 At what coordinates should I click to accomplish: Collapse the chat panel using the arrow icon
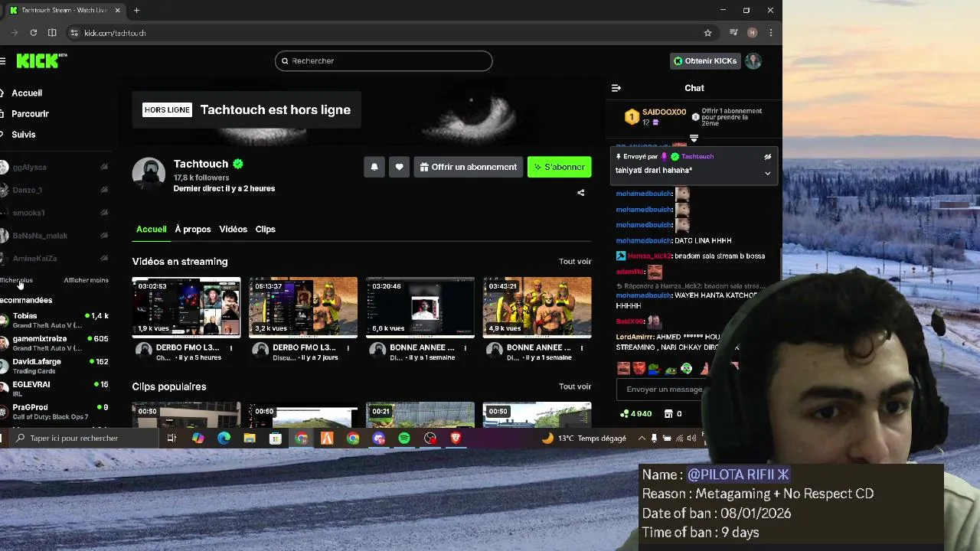616,88
